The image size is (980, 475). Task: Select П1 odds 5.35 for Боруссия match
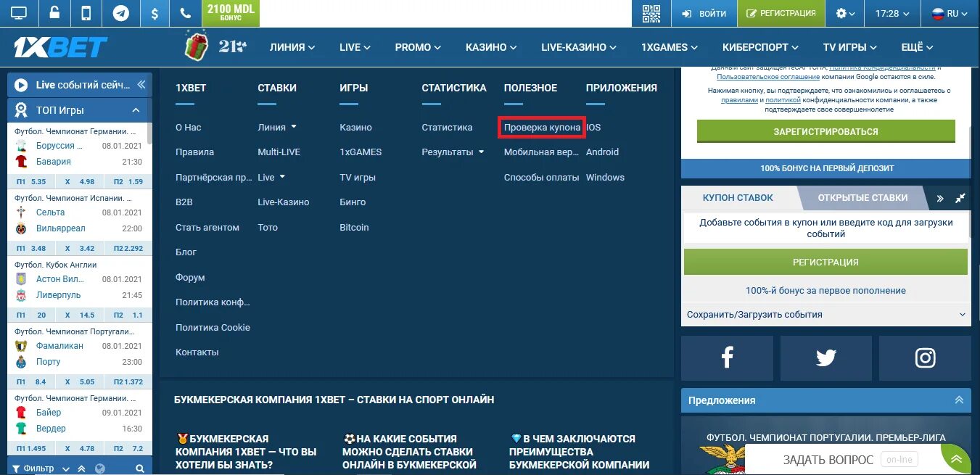tap(31, 181)
